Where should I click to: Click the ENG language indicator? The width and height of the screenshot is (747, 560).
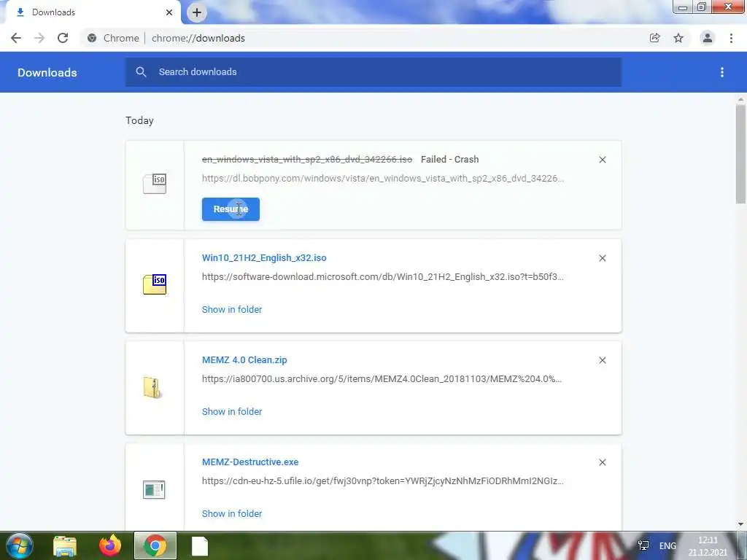(667, 546)
